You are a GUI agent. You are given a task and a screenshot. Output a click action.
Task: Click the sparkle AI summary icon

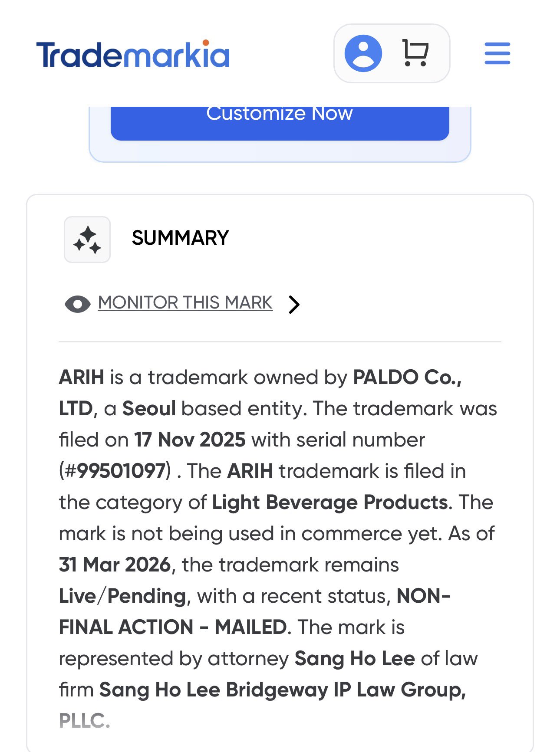pos(87,240)
